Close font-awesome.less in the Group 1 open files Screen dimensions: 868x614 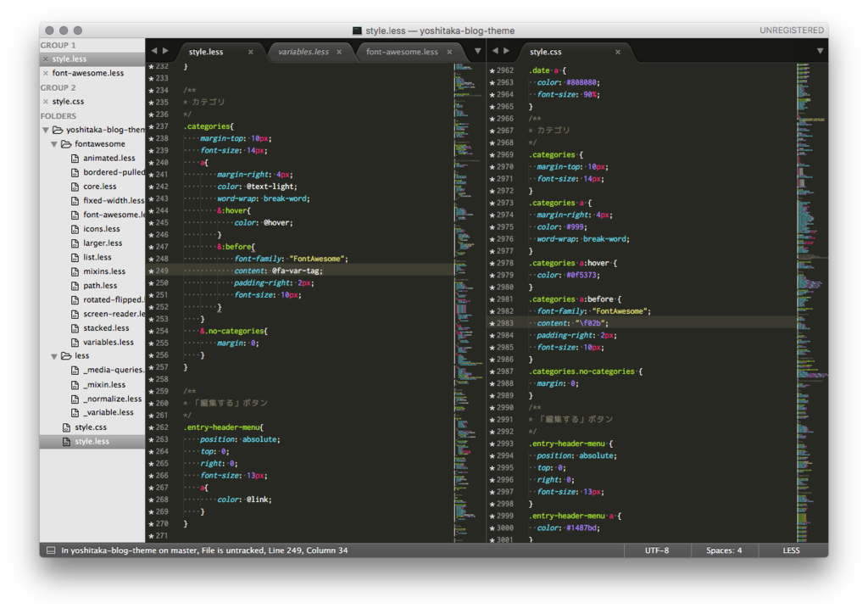pos(46,73)
